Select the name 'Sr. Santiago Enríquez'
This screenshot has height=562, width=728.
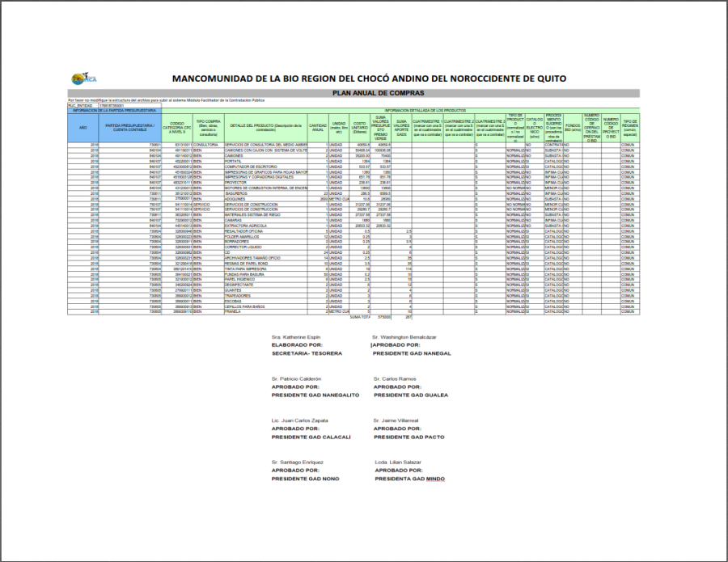click(298, 463)
